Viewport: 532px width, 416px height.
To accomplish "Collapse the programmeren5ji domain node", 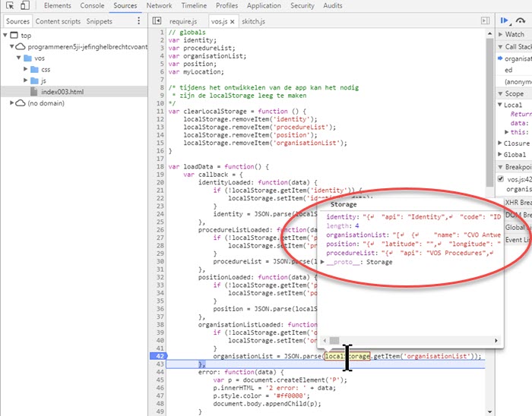I will tap(12, 46).
